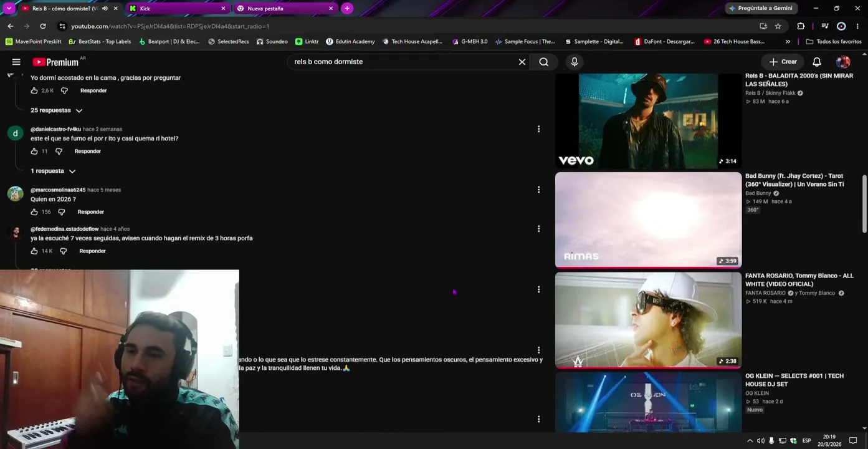Open the @marcosmolinaa6245 channel link

tap(58, 190)
